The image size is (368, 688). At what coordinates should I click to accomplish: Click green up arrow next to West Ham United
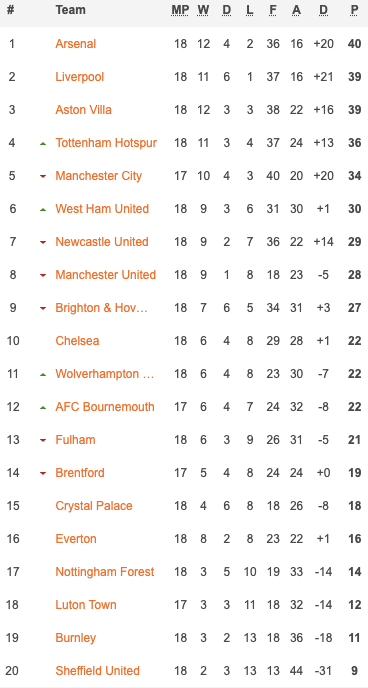click(43, 210)
